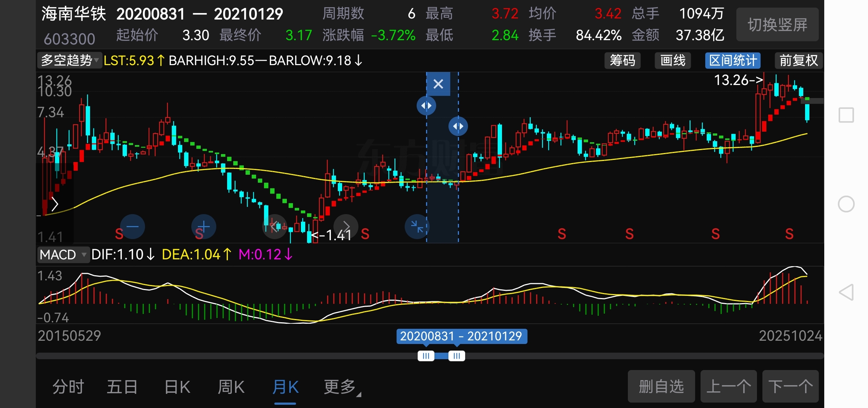The width and height of the screenshot is (868, 408).
Task: Click the right interval boundary drag handle
Action: pyautogui.click(x=458, y=126)
